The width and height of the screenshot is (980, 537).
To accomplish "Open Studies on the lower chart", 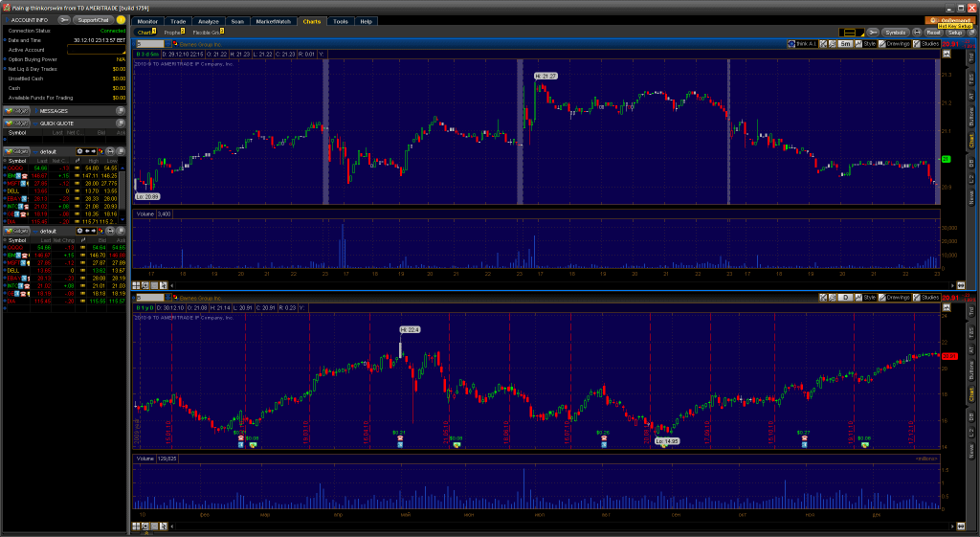I will pos(925,298).
